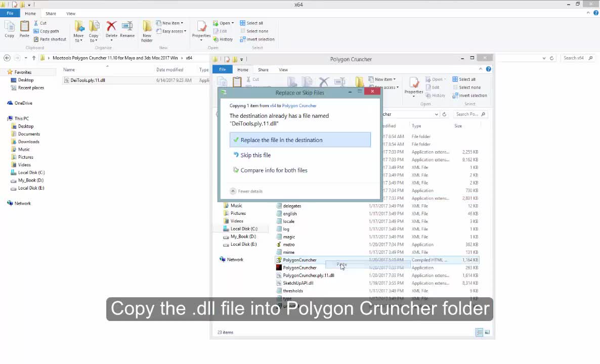Click Select all in Polygon Cruncher ribbon

coord(464,79)
